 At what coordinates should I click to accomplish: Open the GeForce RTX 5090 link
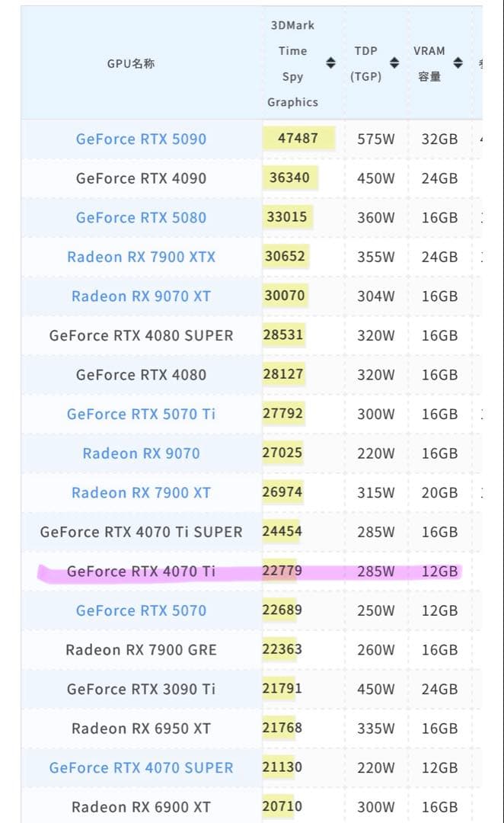tap(140, 139)
